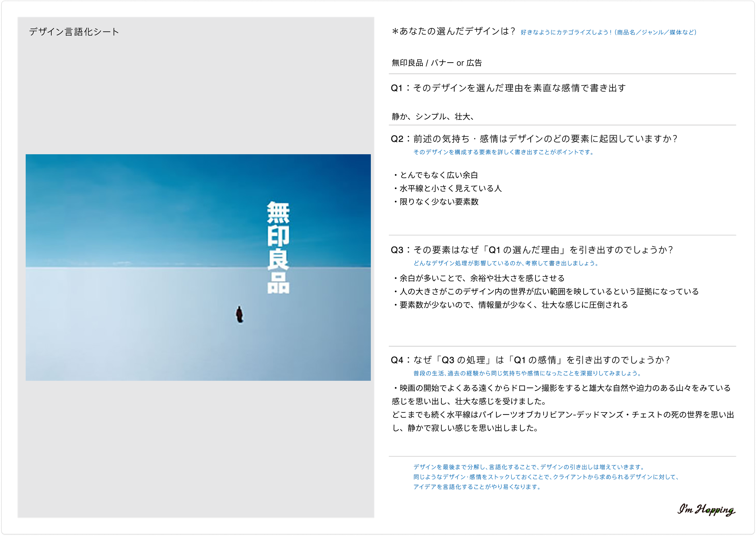756x536 pixels.
Task: Select the answer 無印良品 / バナー or 広告
Action: pyautogui.click(x=437, y=62)
